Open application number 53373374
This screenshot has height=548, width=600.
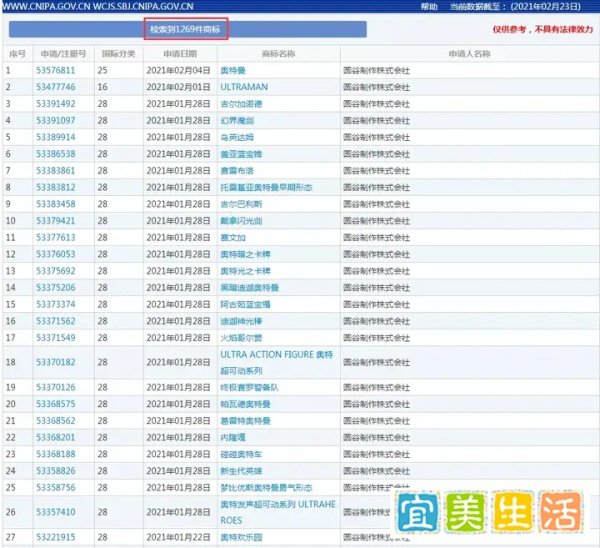(55, 304)
